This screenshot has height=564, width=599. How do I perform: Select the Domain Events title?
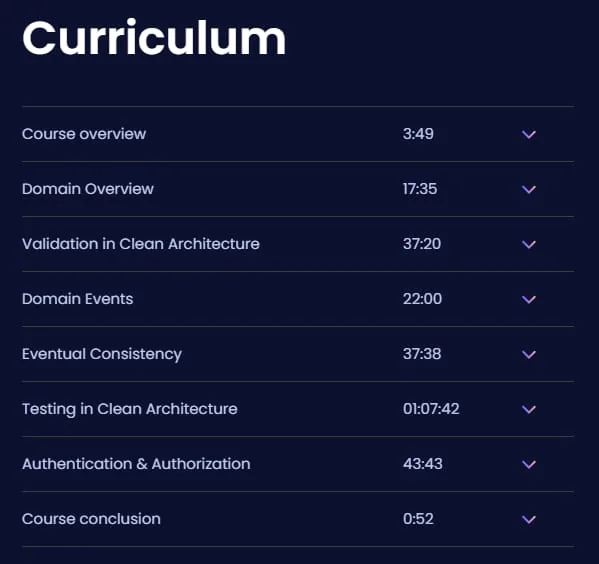pyautogui.click(x=78, y=299)
